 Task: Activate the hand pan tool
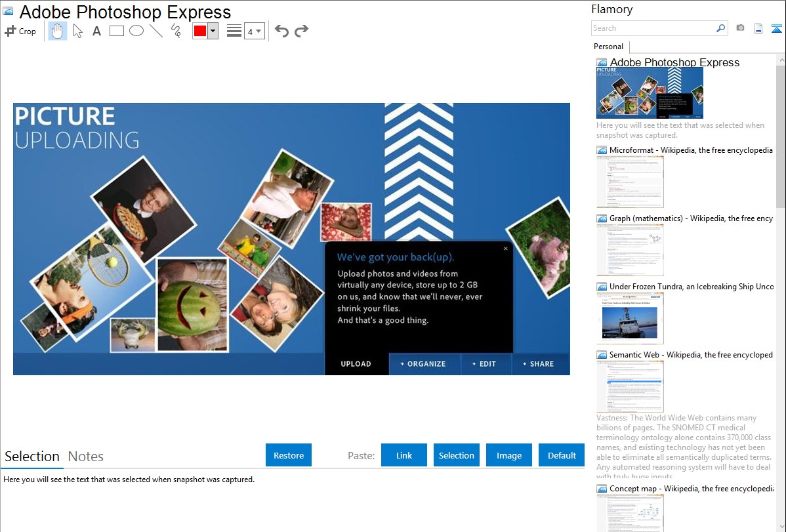57,31
